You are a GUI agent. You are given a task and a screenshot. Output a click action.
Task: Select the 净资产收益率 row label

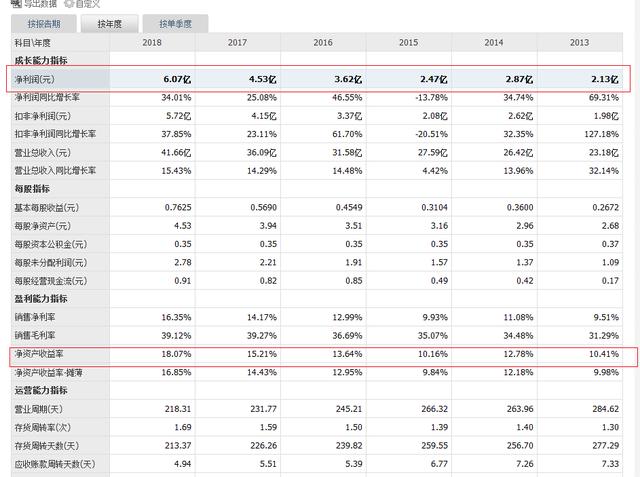pos(39,354)
